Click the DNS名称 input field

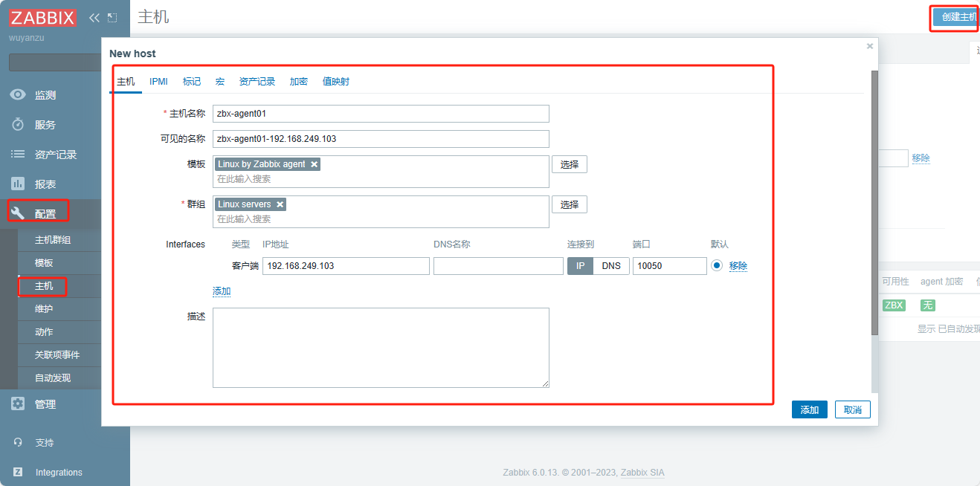(x=498, y=266)
